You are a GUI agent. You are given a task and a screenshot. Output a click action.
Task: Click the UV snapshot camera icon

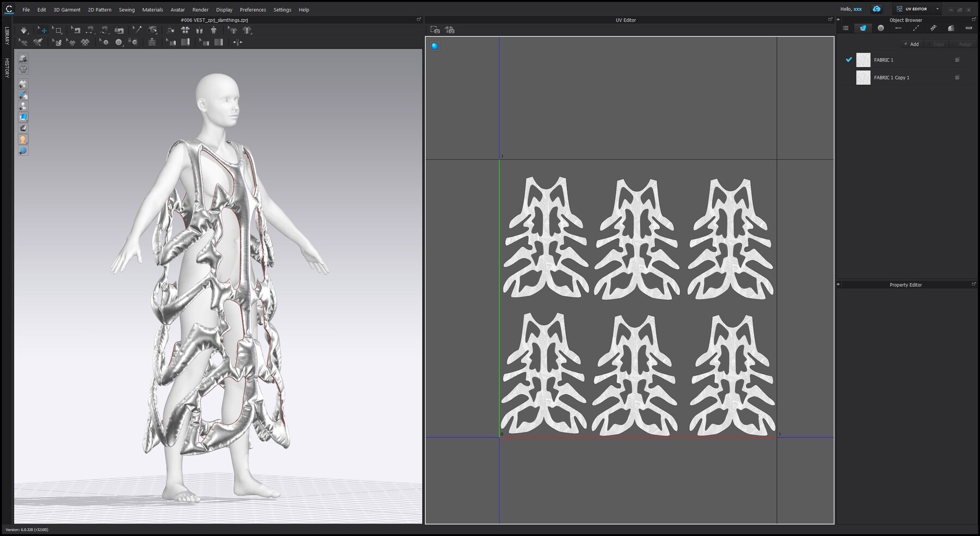(436, 31)
